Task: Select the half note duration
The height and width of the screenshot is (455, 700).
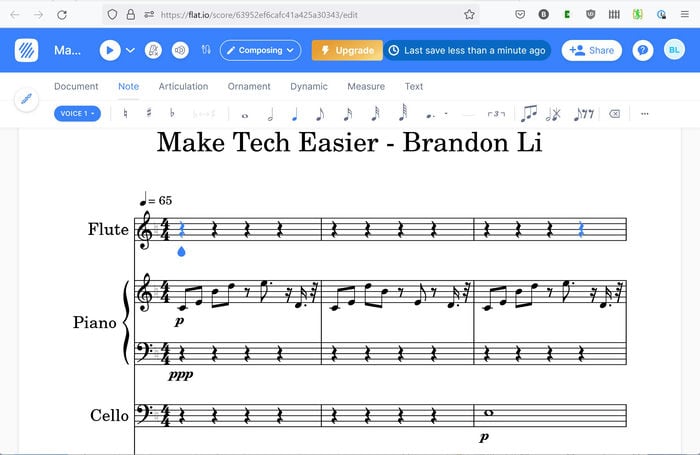Action: [x=270, y=115]
